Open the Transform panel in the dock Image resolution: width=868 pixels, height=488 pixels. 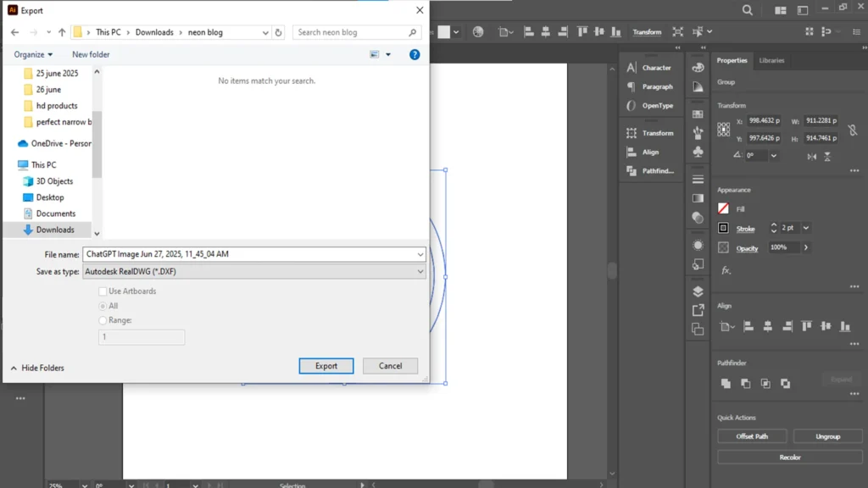[649, 133]
